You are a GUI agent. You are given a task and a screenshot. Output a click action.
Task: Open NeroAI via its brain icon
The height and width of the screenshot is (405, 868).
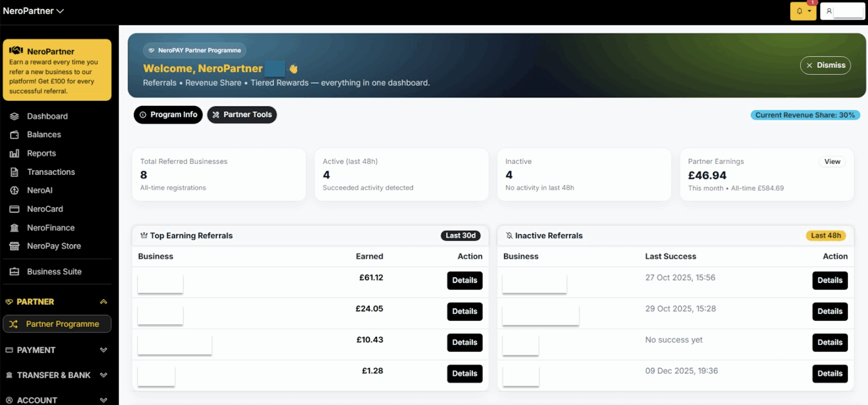click(x=14, y=190)
